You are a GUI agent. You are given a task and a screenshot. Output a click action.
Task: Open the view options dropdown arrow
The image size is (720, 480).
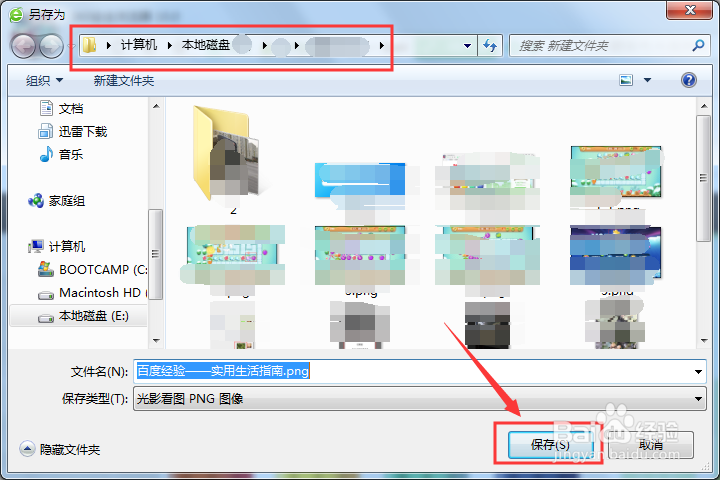(x=647, y=80)
